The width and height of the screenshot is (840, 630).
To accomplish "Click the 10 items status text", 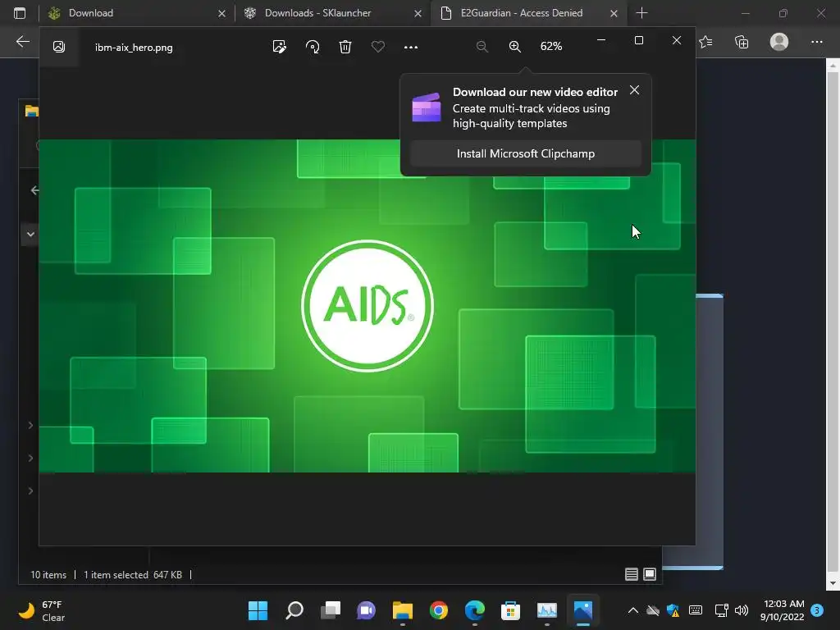I will (x=48, y=575).
